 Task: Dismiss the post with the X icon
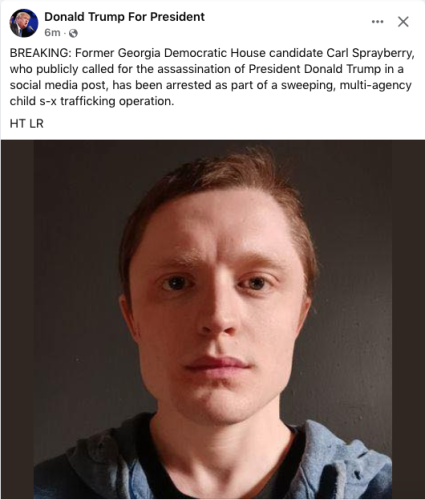(x=403, y=22)
